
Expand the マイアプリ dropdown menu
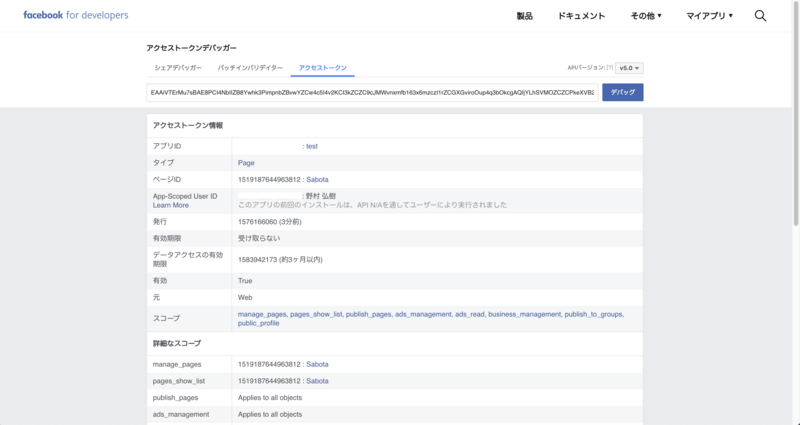[x=709, y=16]
